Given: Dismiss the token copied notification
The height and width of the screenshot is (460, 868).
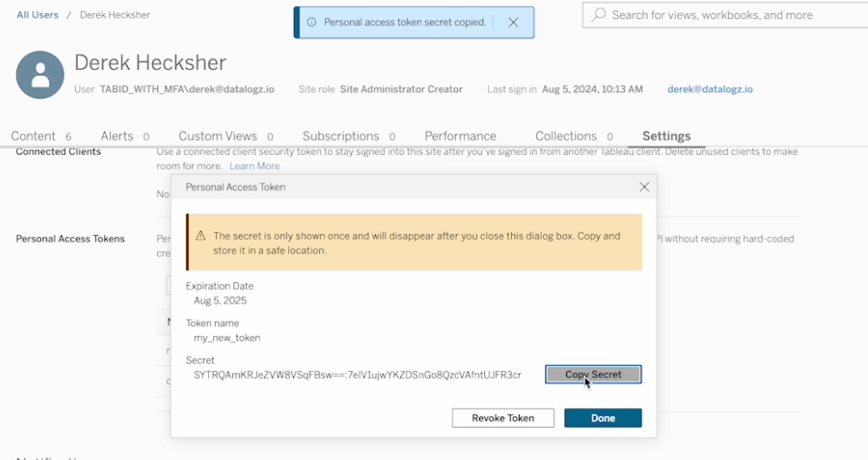Looking at the screenshot, I should [513, 22].
